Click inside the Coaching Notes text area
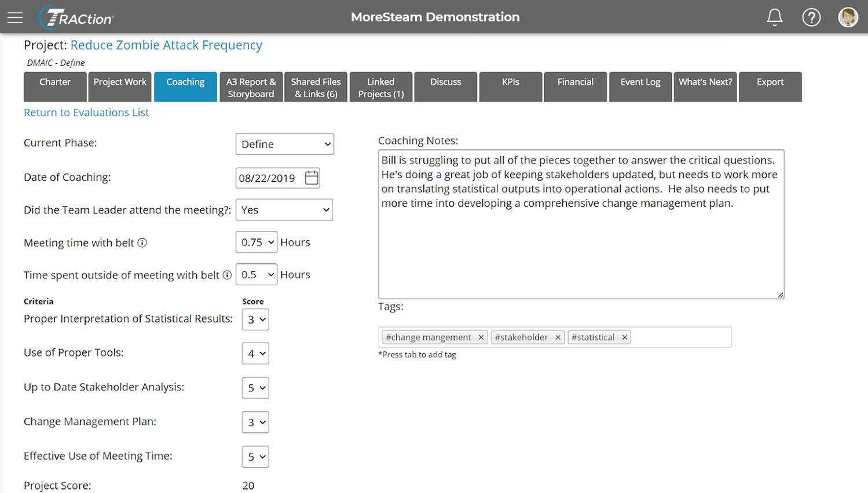The width and height of the screenshot is (868, 493). tap(581, 225)
